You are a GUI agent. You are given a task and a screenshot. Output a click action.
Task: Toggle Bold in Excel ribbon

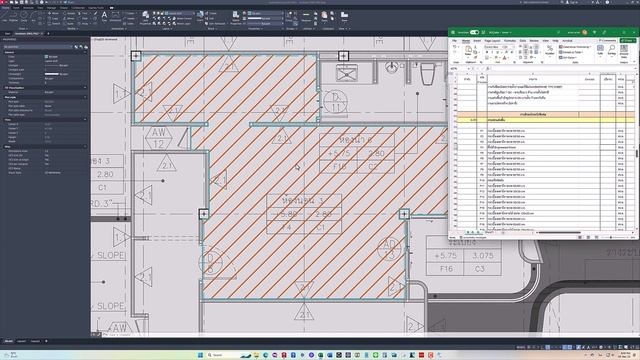click(487, 52)
